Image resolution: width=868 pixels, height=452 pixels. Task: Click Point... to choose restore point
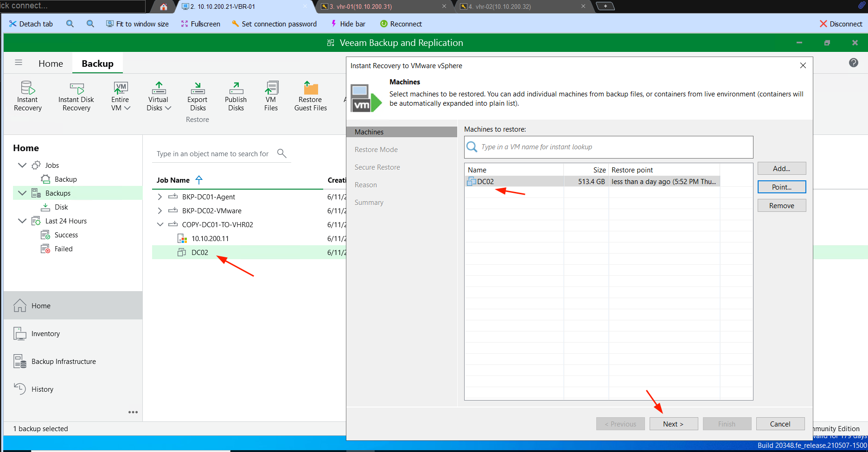782,187
